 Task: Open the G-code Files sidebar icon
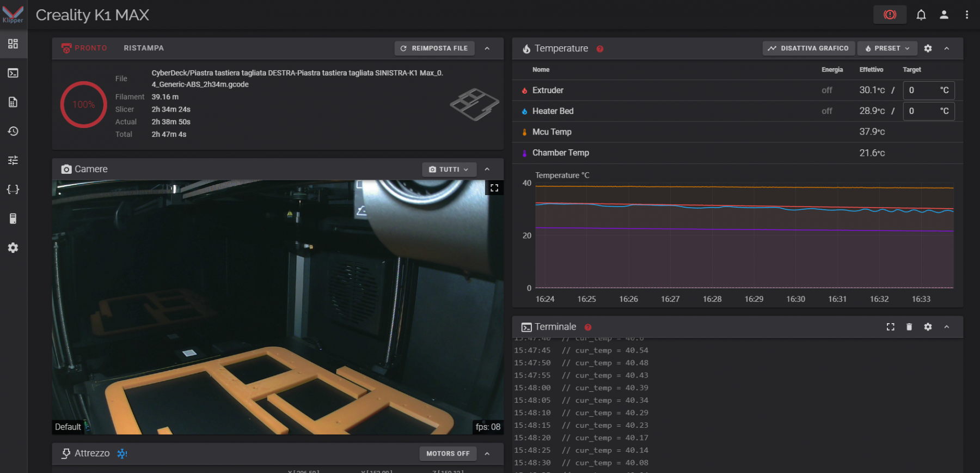(13, 102)
